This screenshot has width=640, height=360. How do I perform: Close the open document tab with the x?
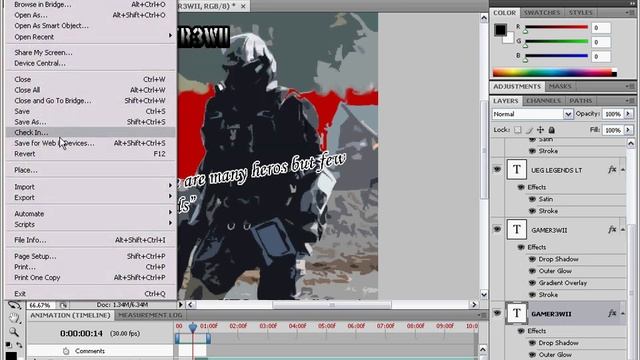(243, 6)
